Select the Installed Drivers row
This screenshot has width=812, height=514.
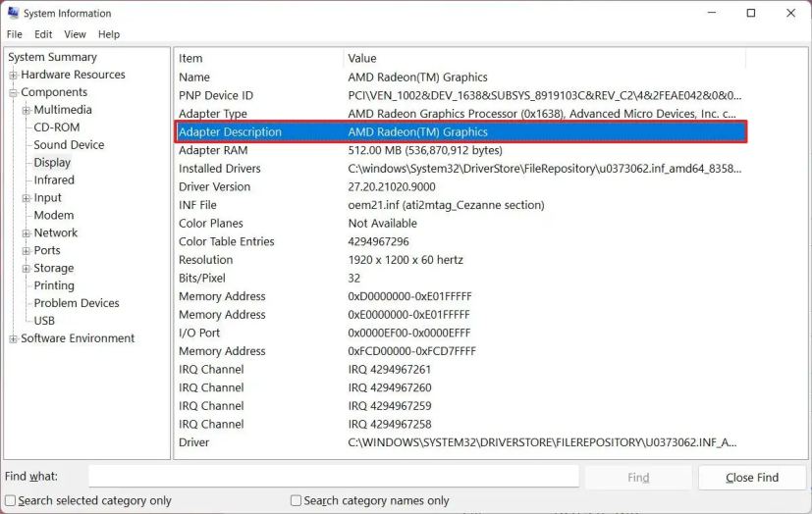pos(460,169)
